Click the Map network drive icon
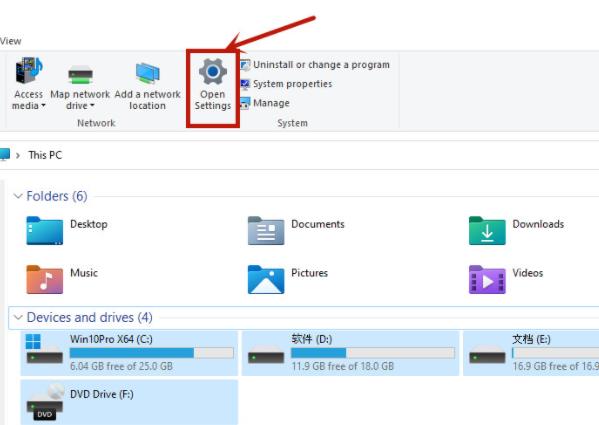 pos(80,74)
